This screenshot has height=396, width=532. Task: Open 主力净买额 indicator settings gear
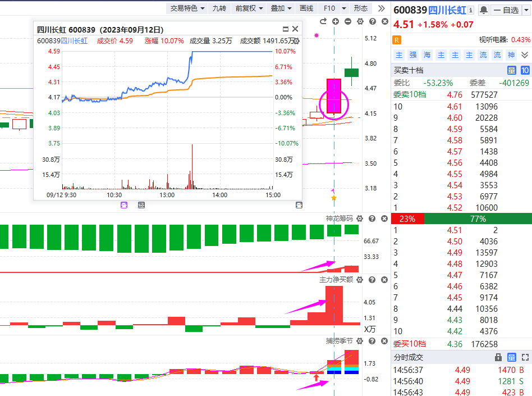(360, 280)
